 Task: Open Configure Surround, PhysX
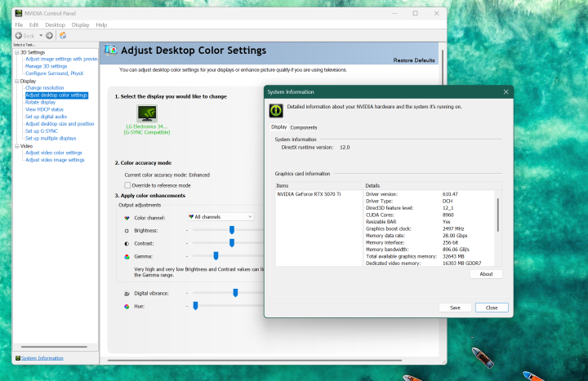point(55,73)
